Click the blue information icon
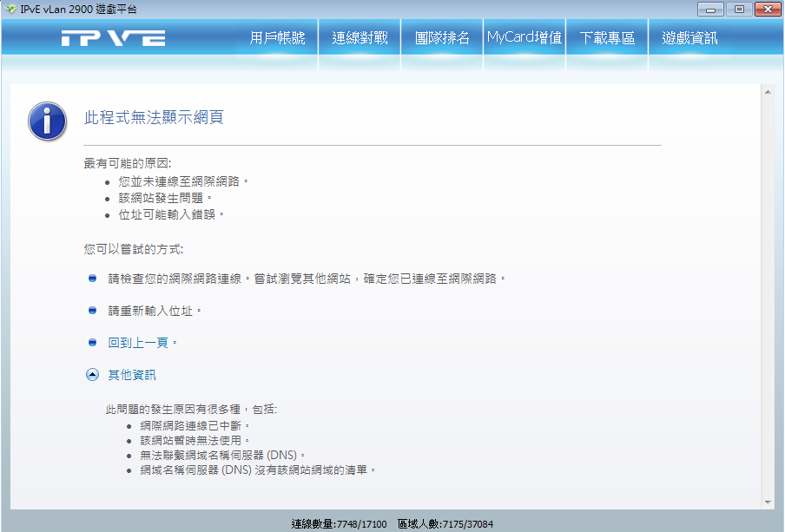The width and height of the screenshot is (785, 532). (47, 121)
